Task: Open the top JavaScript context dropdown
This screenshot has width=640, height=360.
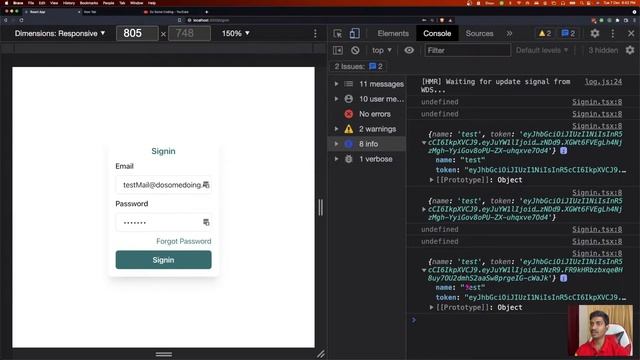Action: tap(382, 50)
